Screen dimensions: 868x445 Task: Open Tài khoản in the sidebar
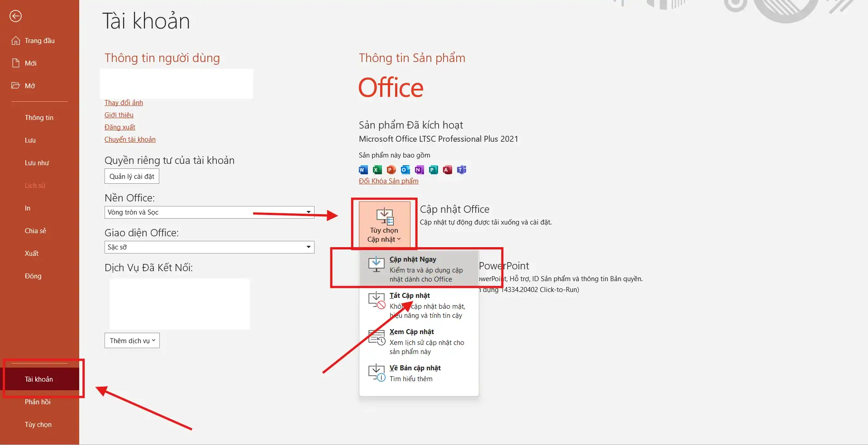(x=39, y=379)
